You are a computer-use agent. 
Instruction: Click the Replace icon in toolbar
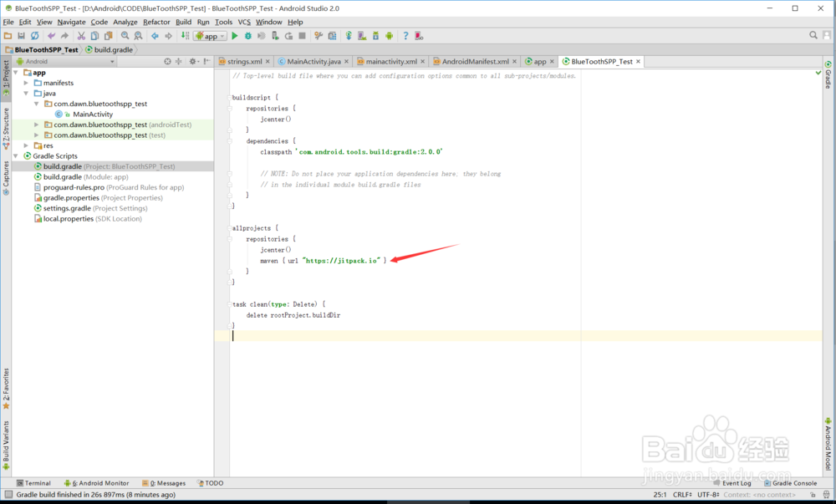coord(138,36)
